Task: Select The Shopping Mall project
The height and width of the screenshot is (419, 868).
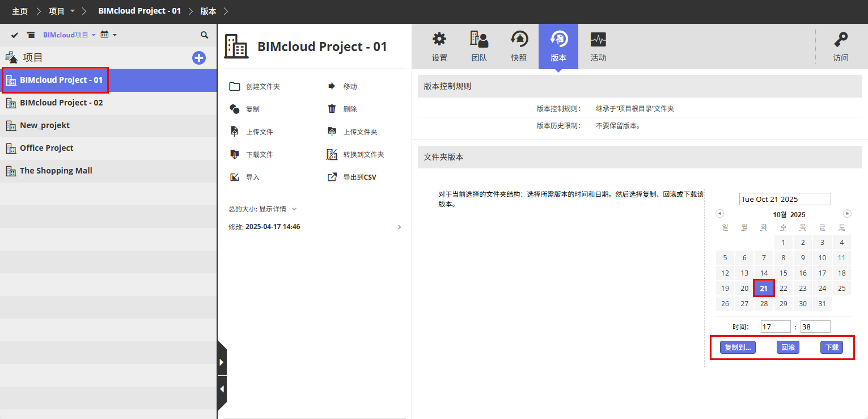Action: (x=108, y=171)
